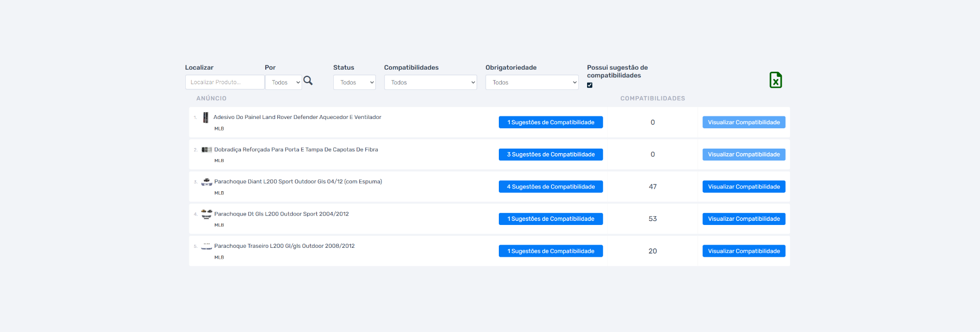Visualizar Compatibilidade for Parachoque Diant L200

tap(743, 187)
